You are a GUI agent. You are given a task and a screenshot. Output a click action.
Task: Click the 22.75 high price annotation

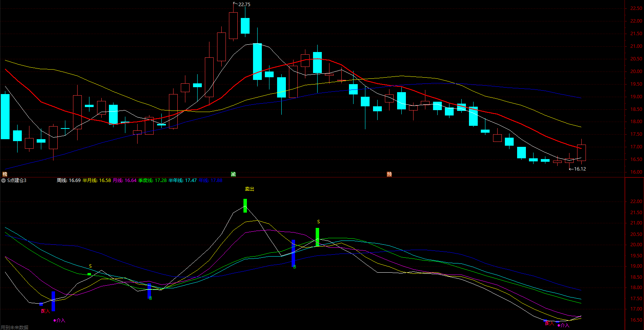[x=244, y=5]
